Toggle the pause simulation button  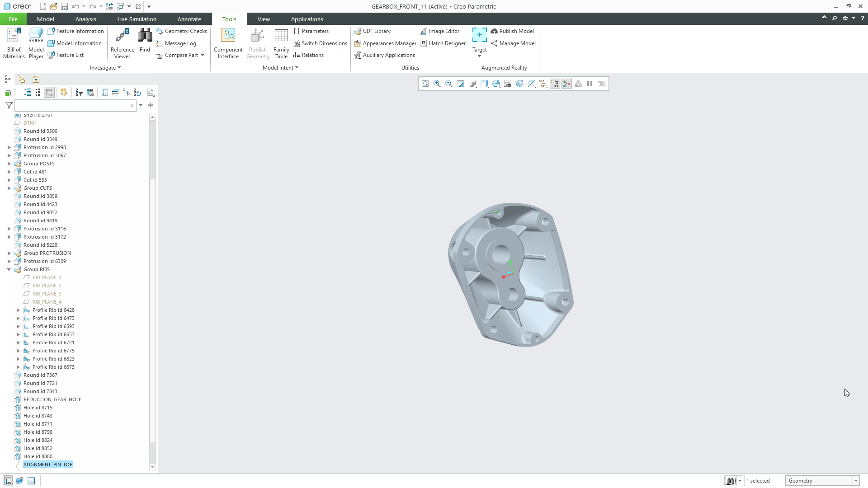click(x=590, y=84)
